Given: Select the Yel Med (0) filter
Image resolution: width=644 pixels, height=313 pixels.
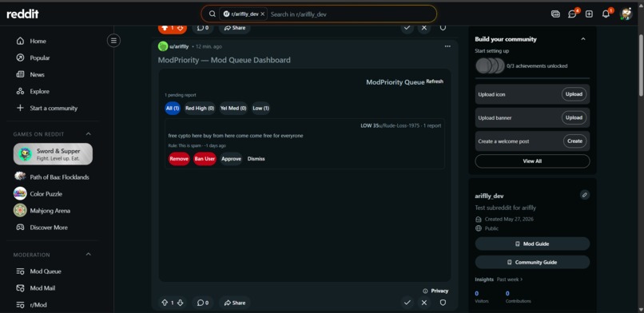Looking at the screenshot, I should pos(233,109).
